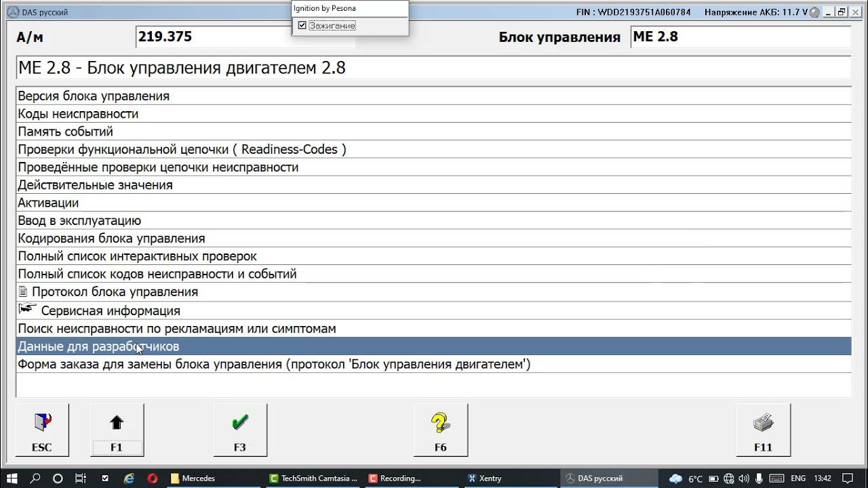Launch Internet Explorer from the taskbar
Viewport: 868px width, 488px height.
(x=130, y=478)
